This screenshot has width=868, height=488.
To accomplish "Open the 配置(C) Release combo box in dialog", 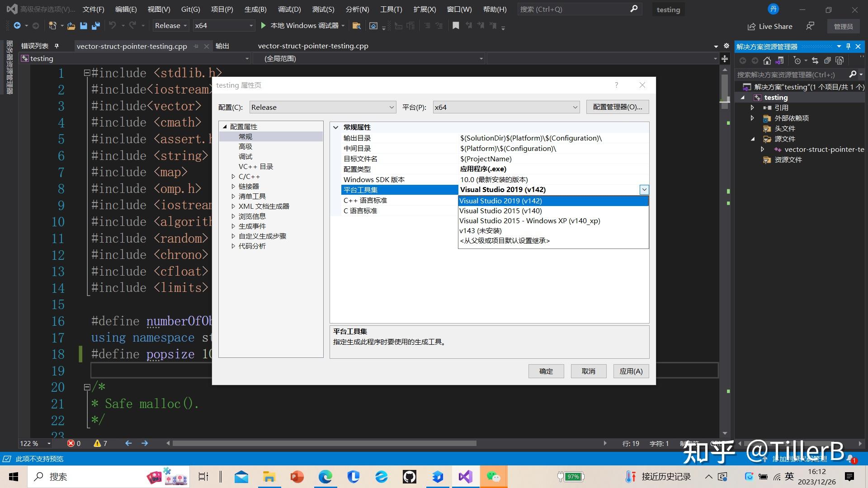I will pyautogui.click(x=323, y=107).
